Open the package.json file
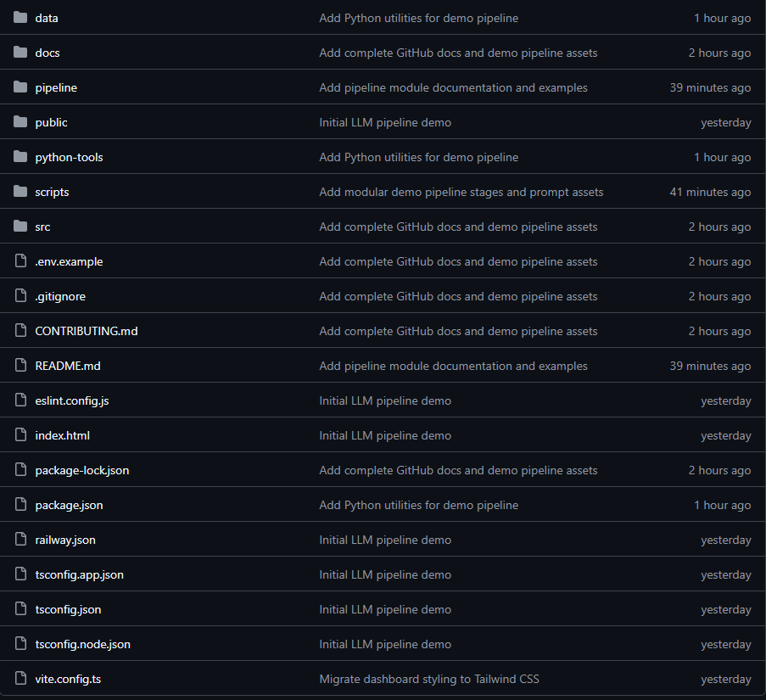The height and width of the screenshot is (700, 766). pyautogui.click(x=69, y=505)
